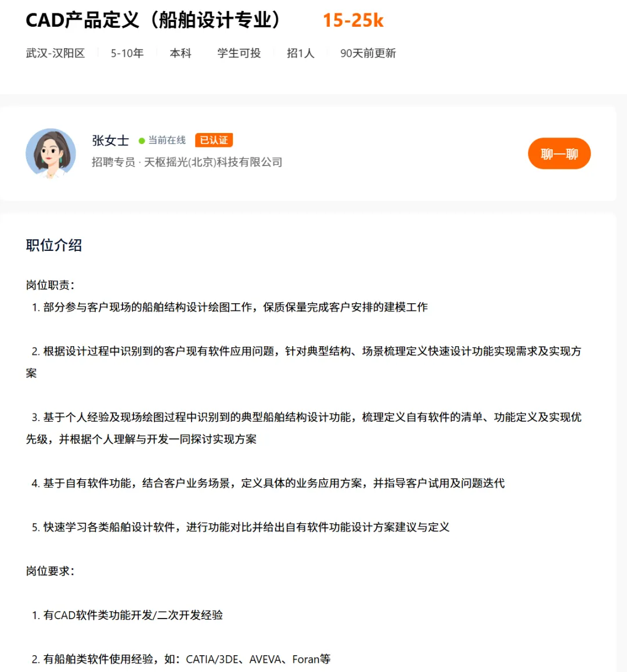Click the 招聘专员 role label

pos(113,162)
